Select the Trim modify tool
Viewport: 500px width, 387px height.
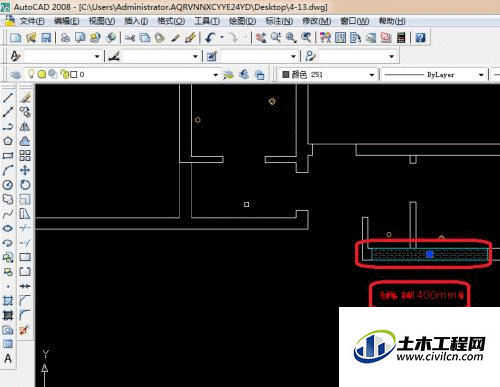[x=25, y=228]
